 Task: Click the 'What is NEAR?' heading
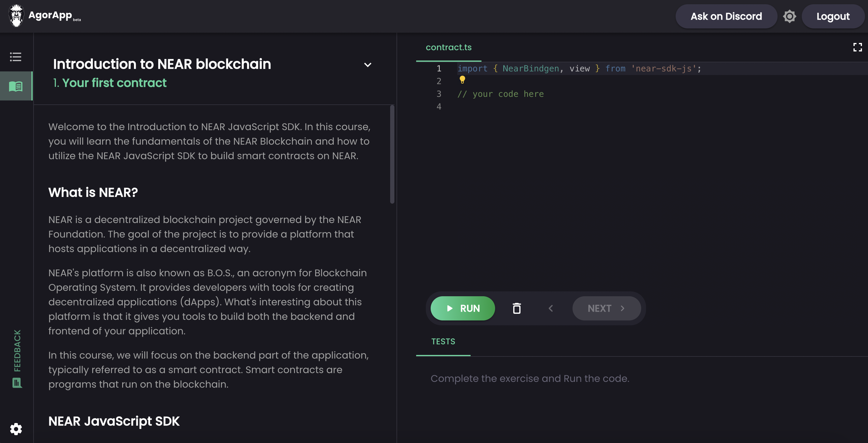pyautogui.click(x=93, y=192)
